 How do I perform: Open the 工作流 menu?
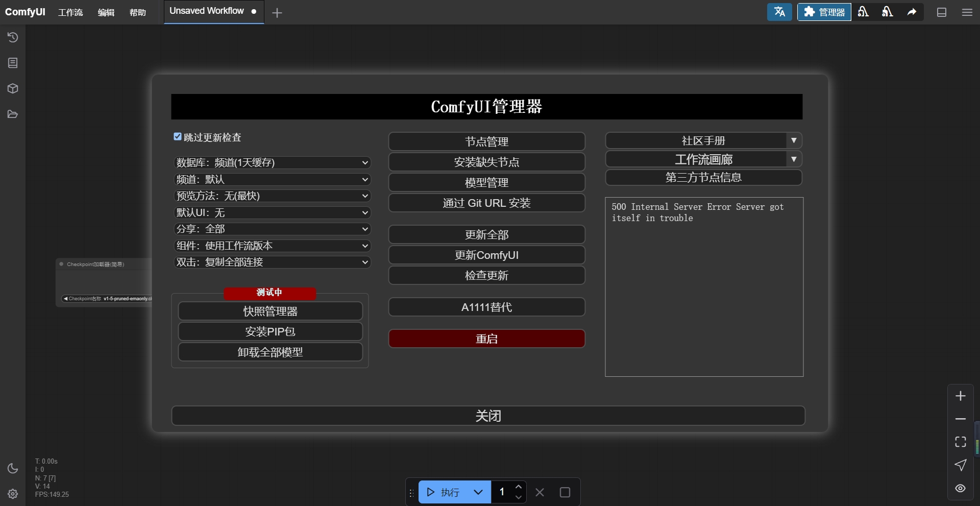click(70, 12)
